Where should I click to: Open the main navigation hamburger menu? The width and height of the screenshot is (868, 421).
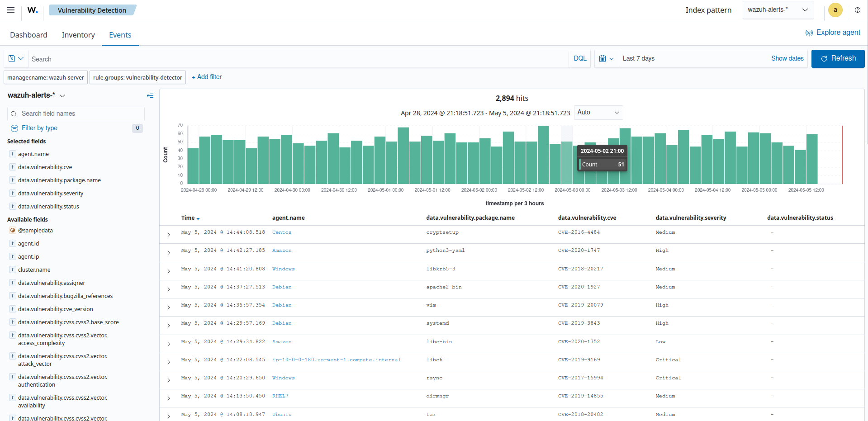pyautogui.click(x=10, y=10)
